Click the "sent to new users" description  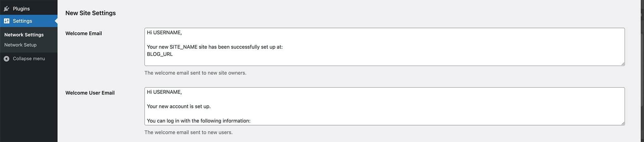pos(189,133)
